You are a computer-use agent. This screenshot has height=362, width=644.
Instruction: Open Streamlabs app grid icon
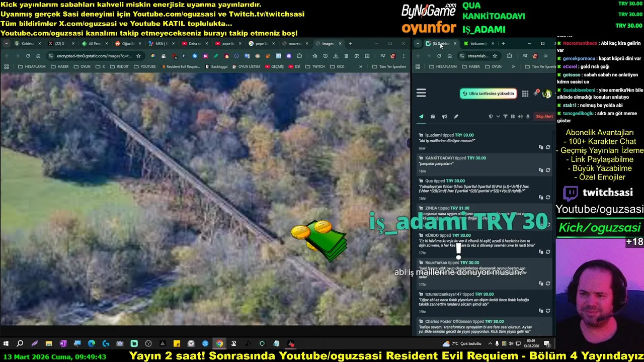(x=525, y=94)
